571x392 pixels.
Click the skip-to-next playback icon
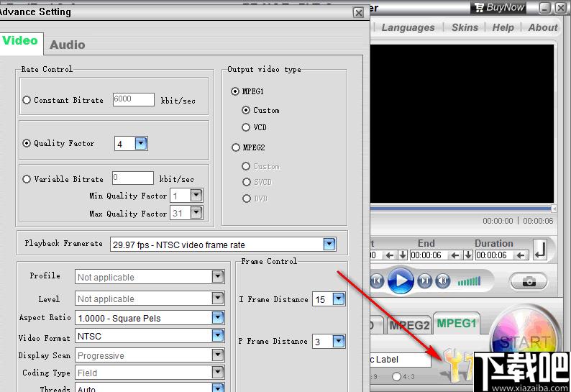425,281
